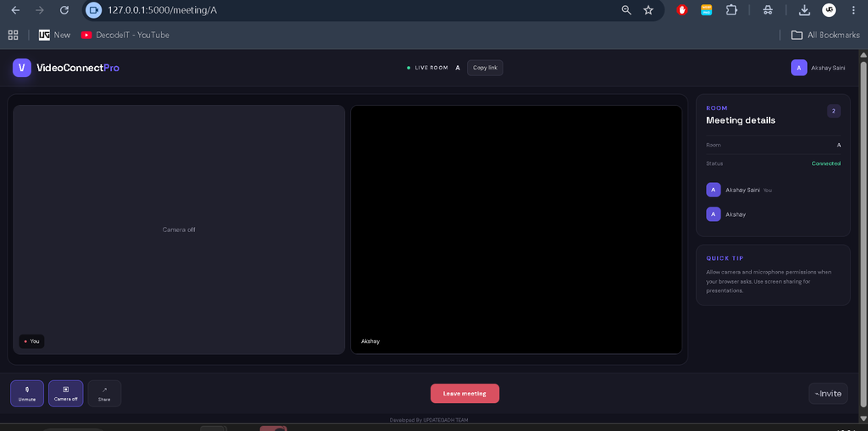Toggle the Unmute microphone button
The image size is (868, 431).
26,394
